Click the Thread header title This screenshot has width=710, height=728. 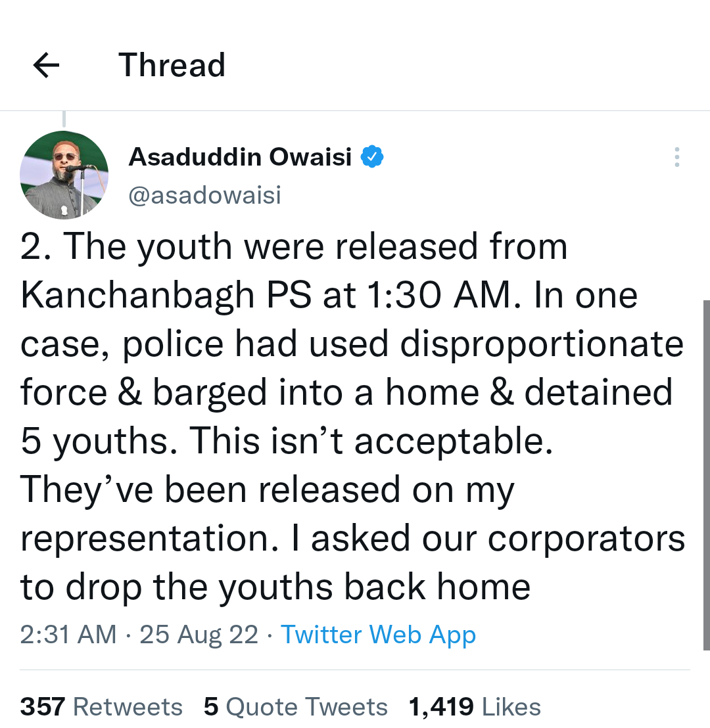point(172,65)
